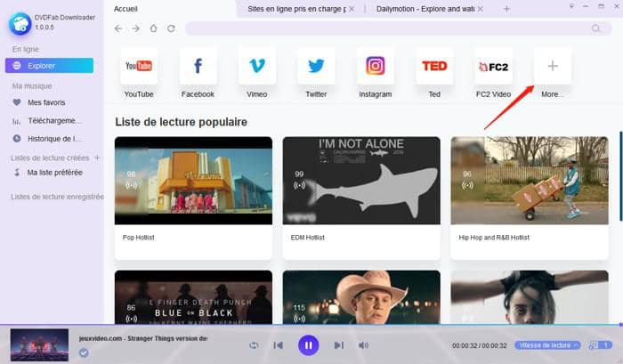Switch to Sites en ligne pris en charge tab
The image size is (623, 364).
click(296, 9)
